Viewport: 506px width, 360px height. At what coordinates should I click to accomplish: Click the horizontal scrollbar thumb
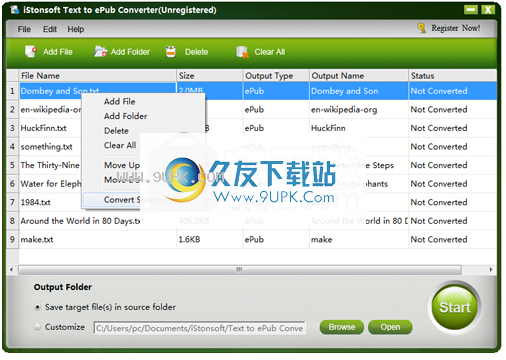click(x=240, y=269)
